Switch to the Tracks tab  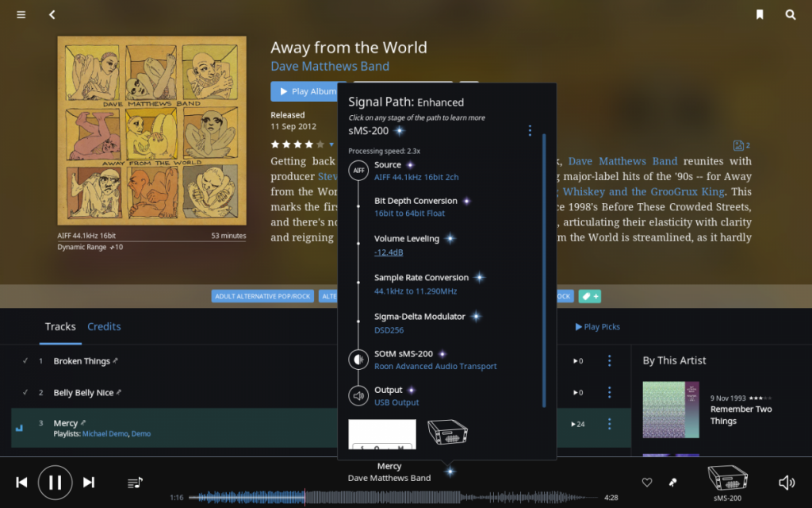(60, 326)
